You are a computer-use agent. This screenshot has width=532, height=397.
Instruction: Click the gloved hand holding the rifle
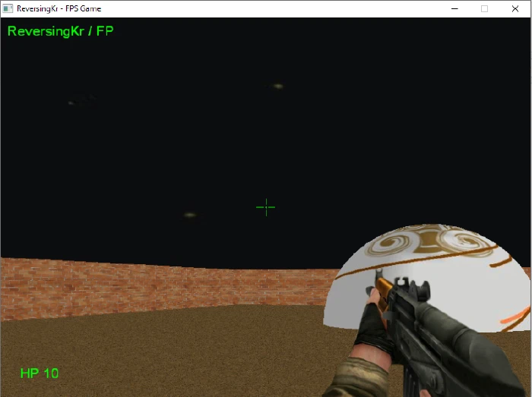coord(373,330)
